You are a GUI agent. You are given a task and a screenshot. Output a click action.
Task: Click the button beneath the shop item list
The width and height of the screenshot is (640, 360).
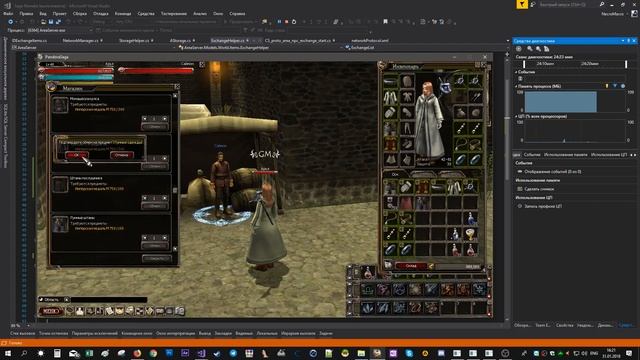click(156, 258)
